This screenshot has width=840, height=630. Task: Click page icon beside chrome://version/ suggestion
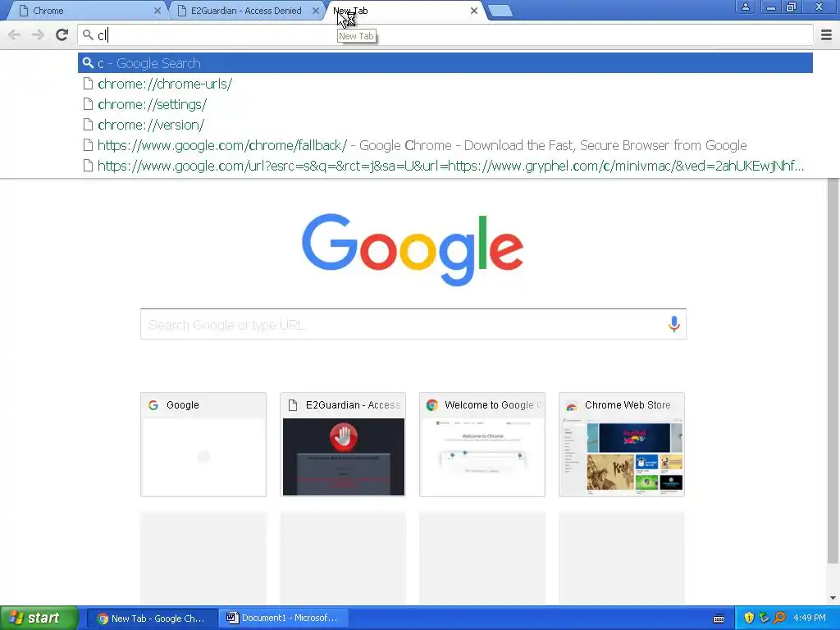coord(89,125)
